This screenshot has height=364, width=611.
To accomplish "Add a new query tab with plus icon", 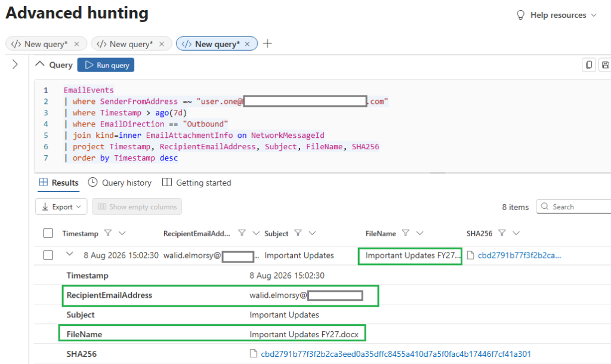I will click(x=267, y=44).
